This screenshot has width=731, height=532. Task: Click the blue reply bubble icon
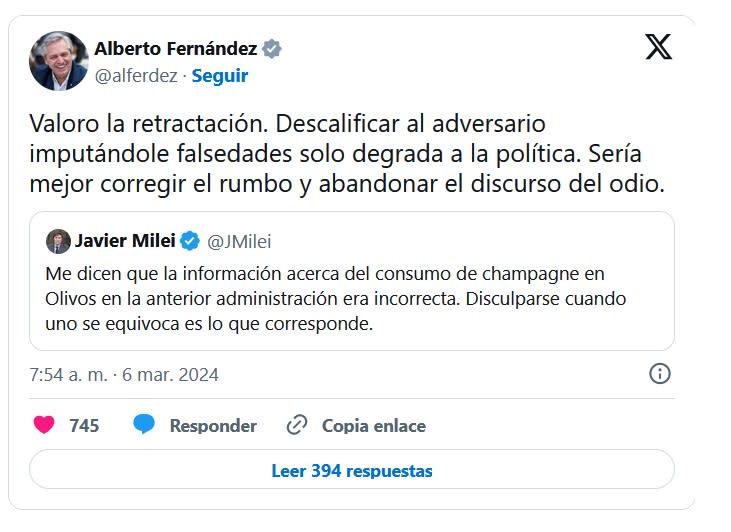click(x=144, y=425)
